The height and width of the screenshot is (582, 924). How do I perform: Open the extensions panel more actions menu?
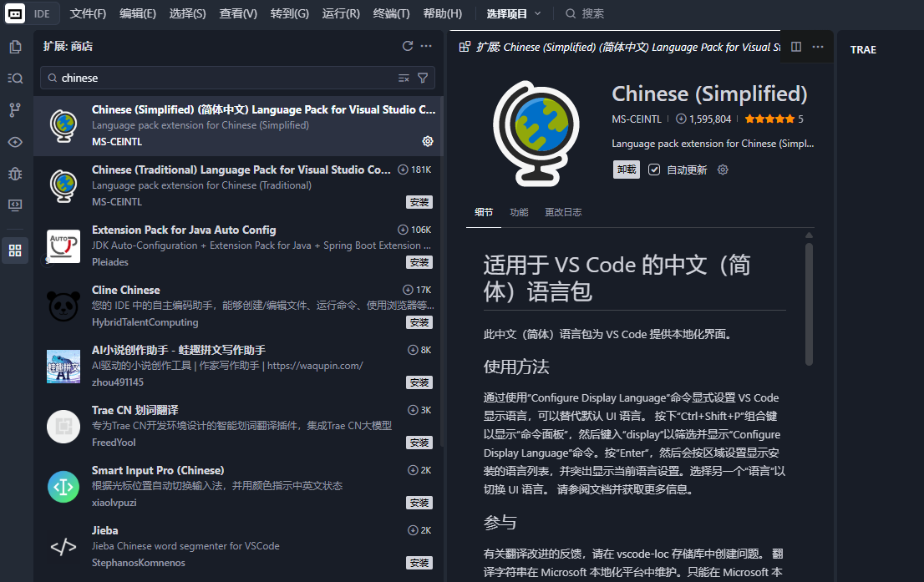tap(426, 46)
